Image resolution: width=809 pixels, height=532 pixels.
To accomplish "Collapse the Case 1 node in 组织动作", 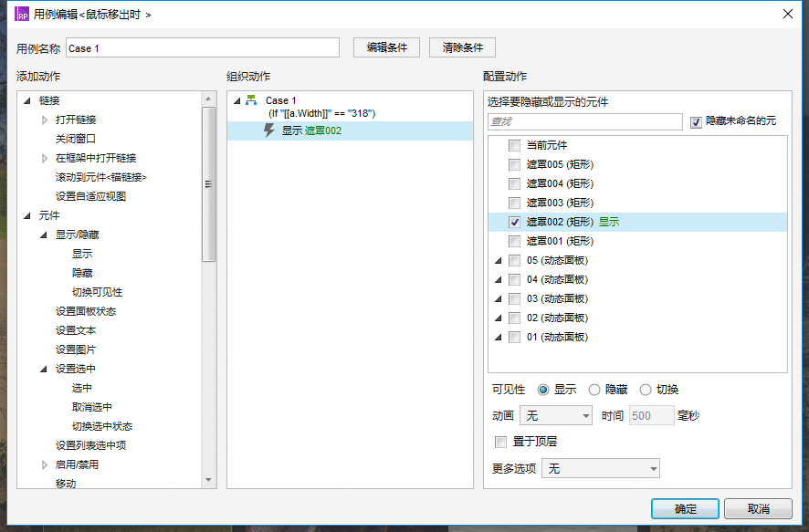I will pos(237,100).
